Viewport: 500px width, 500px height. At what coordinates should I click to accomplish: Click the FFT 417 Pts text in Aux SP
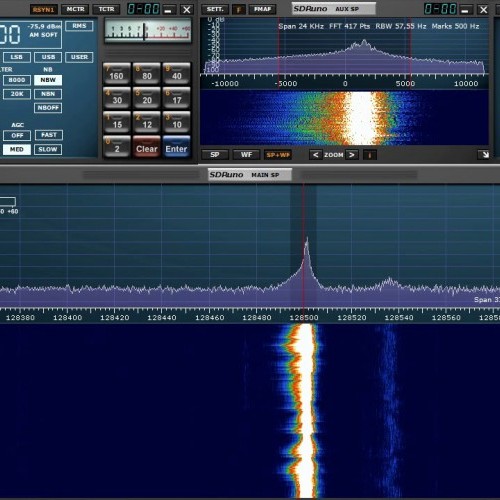click(x=349, y=26)
